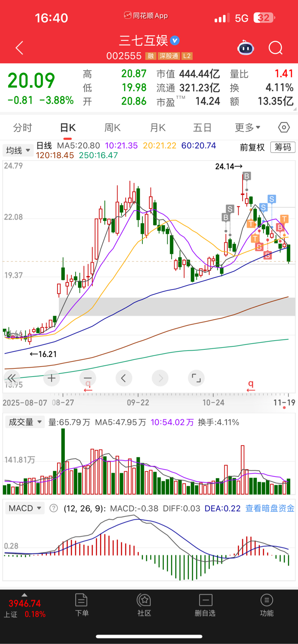Screen dimensions: 298x644
Task: Open the 成交量 indicator dropdown
Action: coord(25,422)
